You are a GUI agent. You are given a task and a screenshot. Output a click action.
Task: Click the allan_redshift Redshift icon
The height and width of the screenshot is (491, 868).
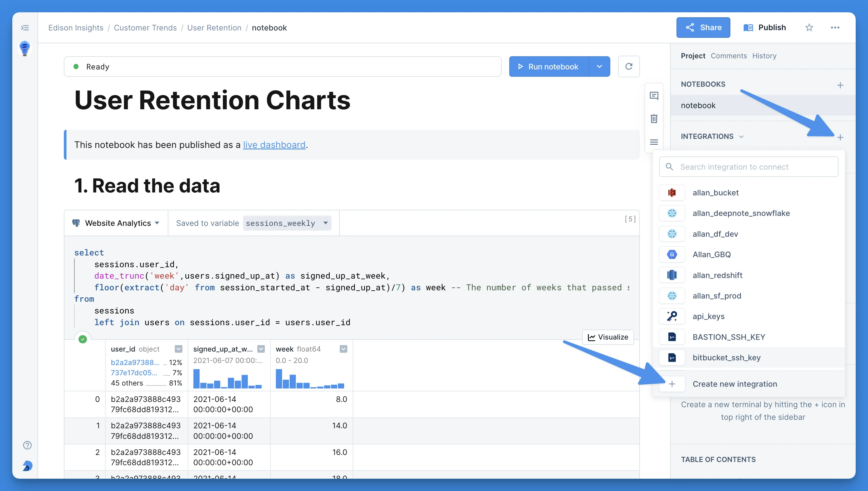pos(672,275)
